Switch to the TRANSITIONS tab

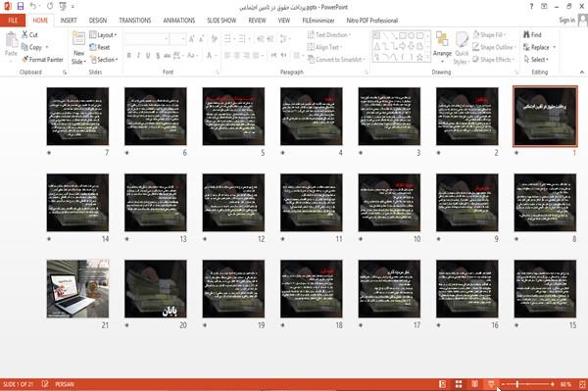[135, 21]
